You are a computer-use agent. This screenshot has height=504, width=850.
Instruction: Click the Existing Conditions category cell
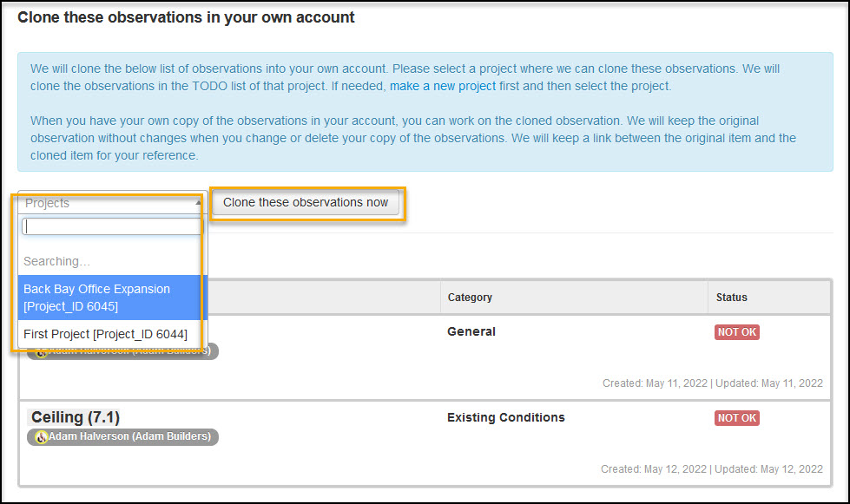tap(505, 417)
